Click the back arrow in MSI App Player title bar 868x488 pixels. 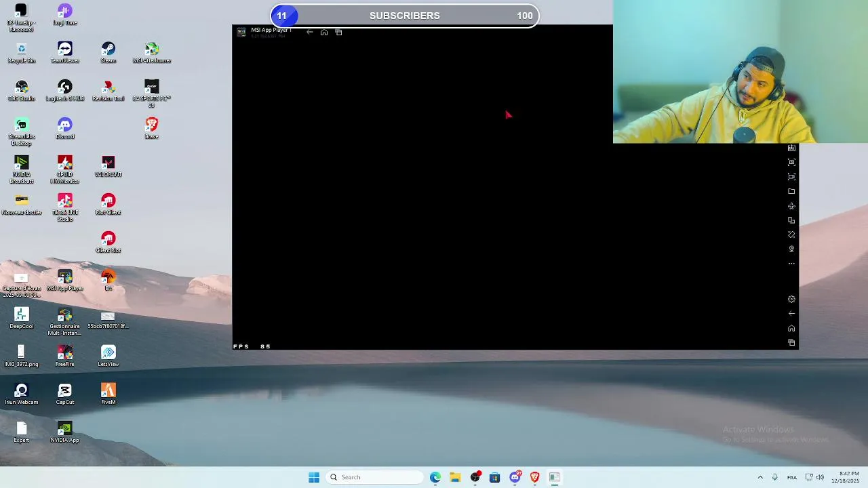coord(310,32)
